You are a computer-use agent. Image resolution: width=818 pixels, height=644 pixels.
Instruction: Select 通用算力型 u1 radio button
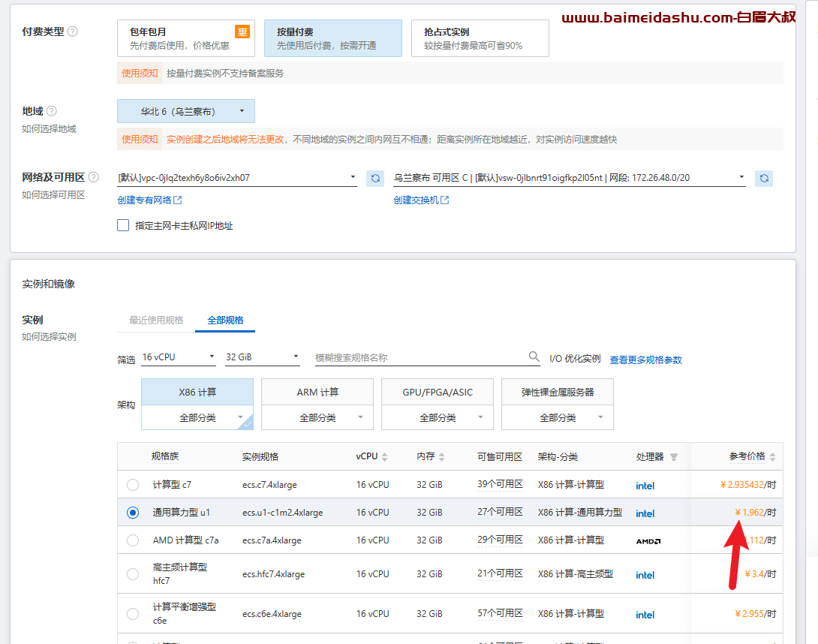click(133, 513)
